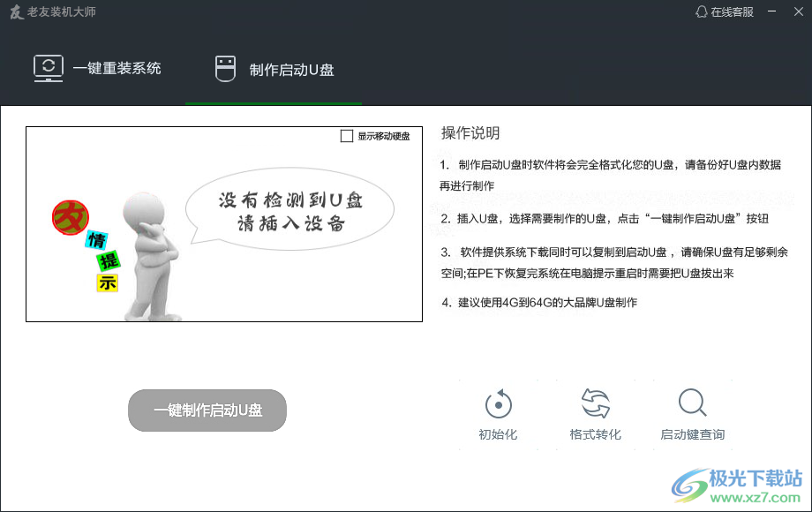Viewport: 812px width, 512px height.
Task: Click the 启动键查询 label
Action: (x=692, y=434)
